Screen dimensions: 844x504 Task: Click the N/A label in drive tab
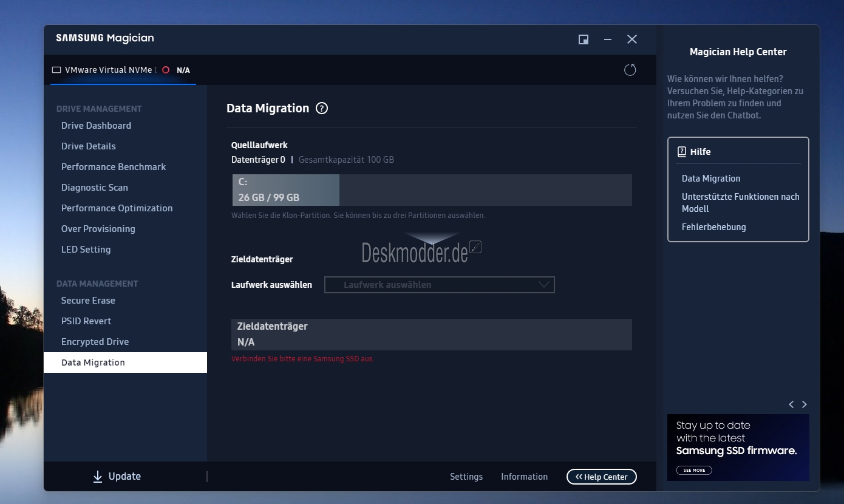(x=183, y=70)
